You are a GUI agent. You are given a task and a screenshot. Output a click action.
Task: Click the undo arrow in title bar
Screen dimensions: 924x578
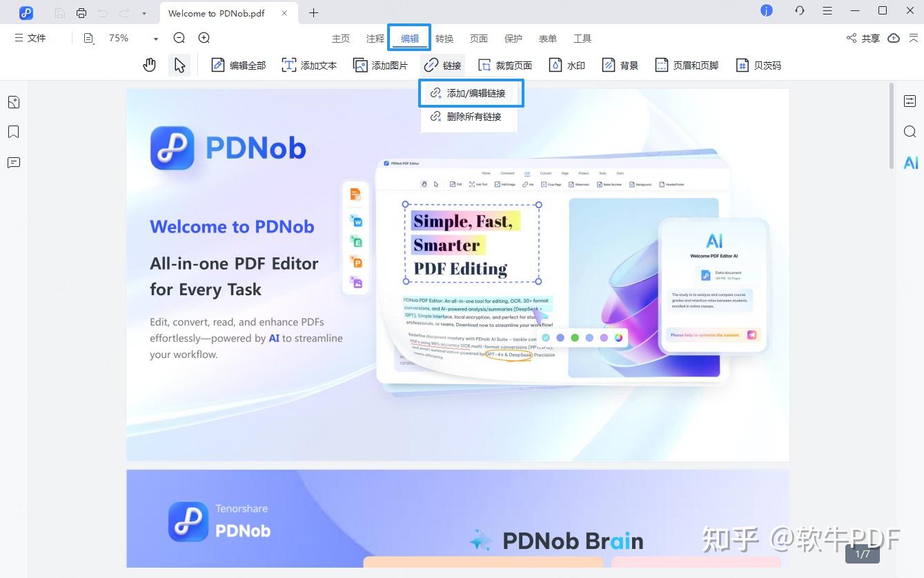(x=103, y=12)
